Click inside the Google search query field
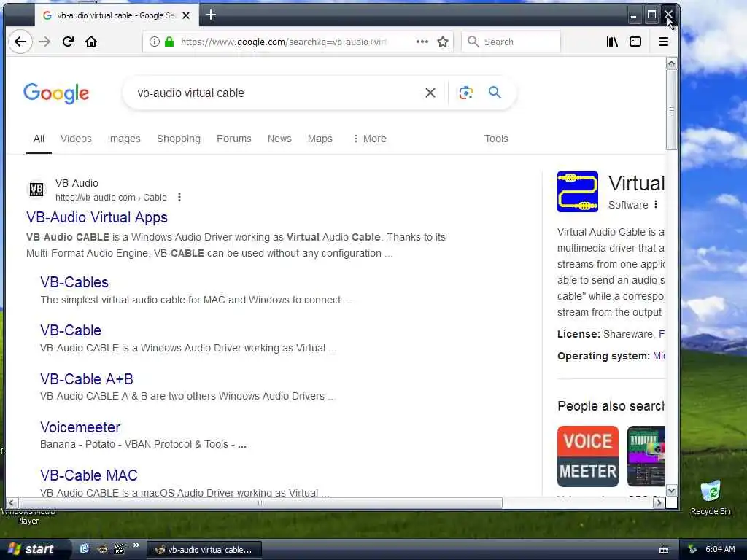 [276, 93]
